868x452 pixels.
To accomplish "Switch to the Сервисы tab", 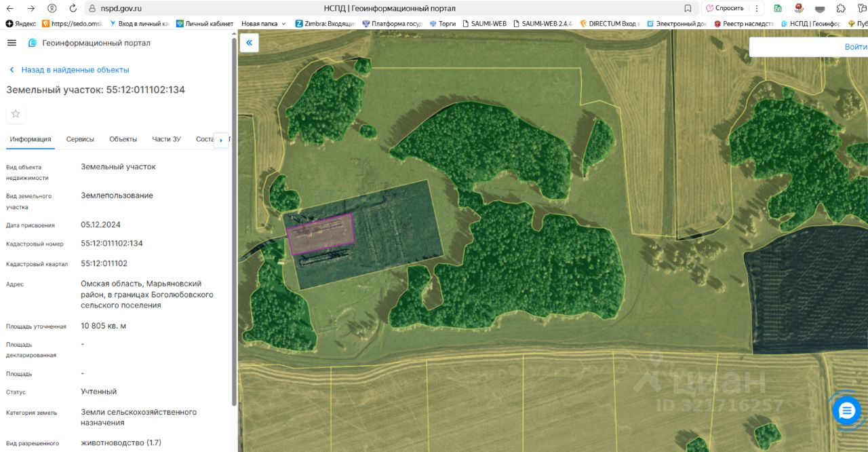I will pyautogui.click(x=80, y=139).
